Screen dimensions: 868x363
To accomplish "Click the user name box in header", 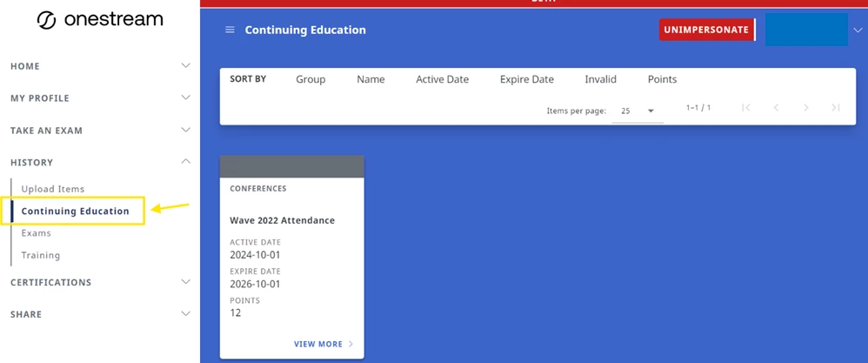I will [806, 30].
